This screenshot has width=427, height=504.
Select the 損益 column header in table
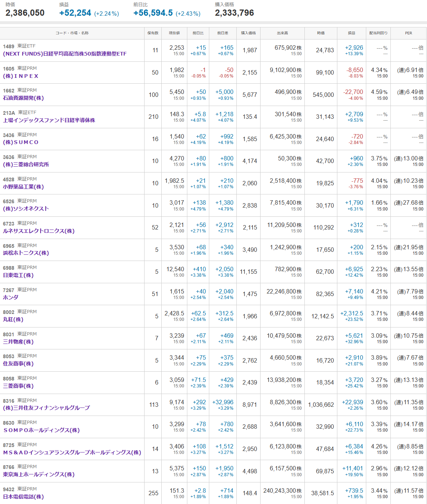(352, 33)
